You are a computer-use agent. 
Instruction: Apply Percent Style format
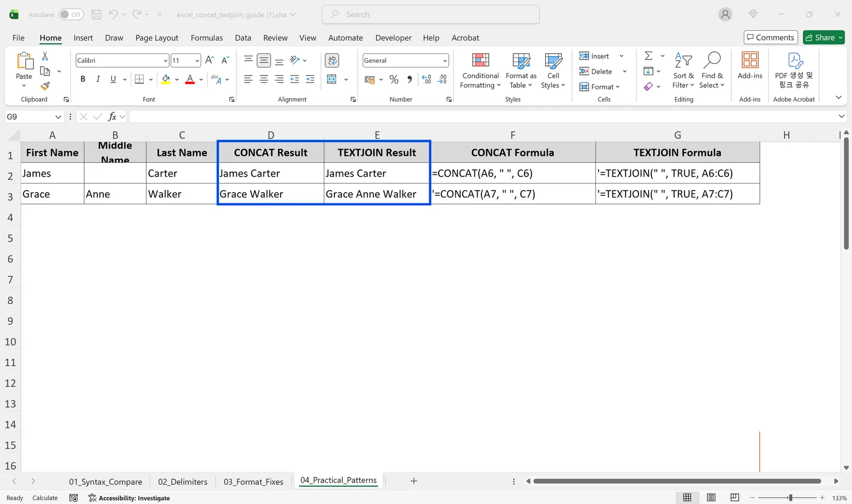point(394,79)
